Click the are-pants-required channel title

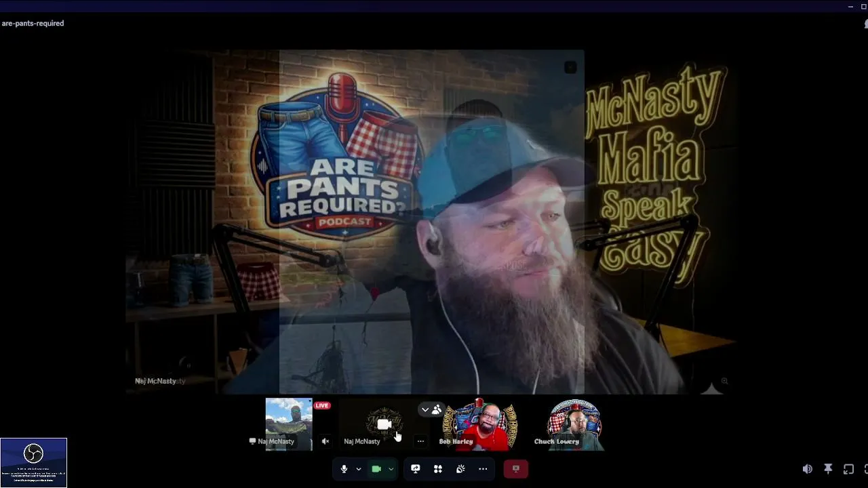coord(33,23)
